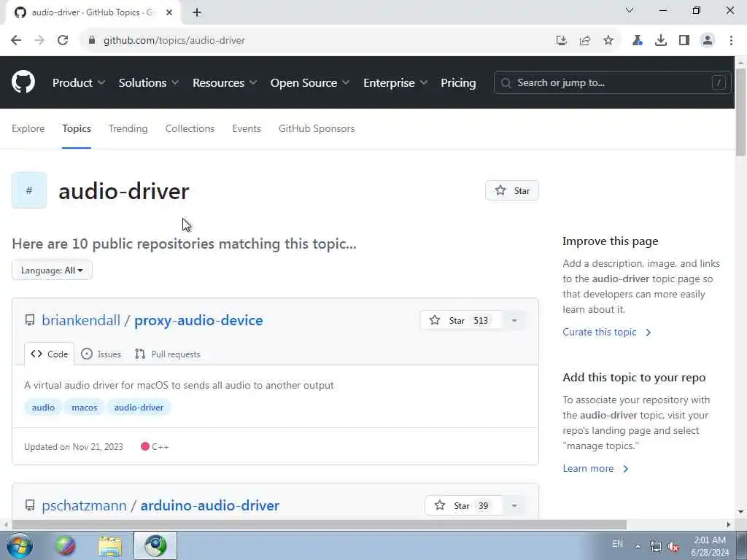Click the vertical page scrollbar thumb
The image size is (747, 560).
(x=740, y=112)
